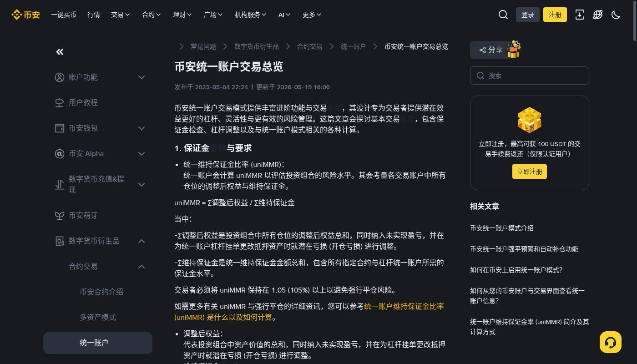This screenshot has width=637, height=364.
Task: Click the 账户功能 profile icon
Action: [60, 77]
